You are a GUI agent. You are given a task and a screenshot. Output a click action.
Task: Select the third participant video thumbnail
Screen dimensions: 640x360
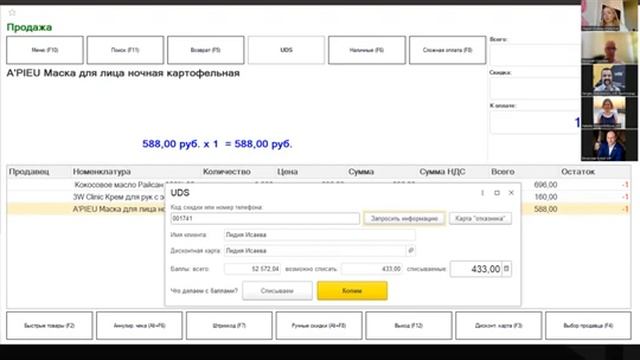pos(609,80)
